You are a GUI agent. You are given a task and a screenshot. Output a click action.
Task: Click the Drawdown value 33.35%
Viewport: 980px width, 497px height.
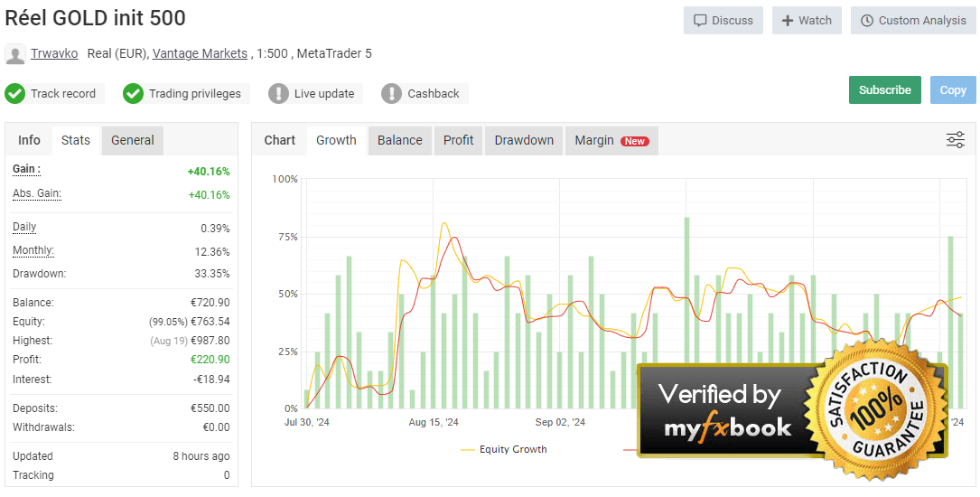212,274
